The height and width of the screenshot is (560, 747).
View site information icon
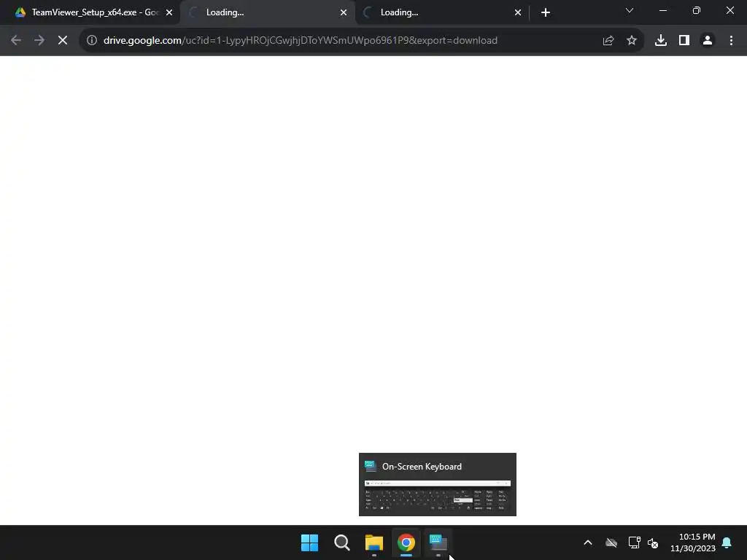(x=92, y=41)
